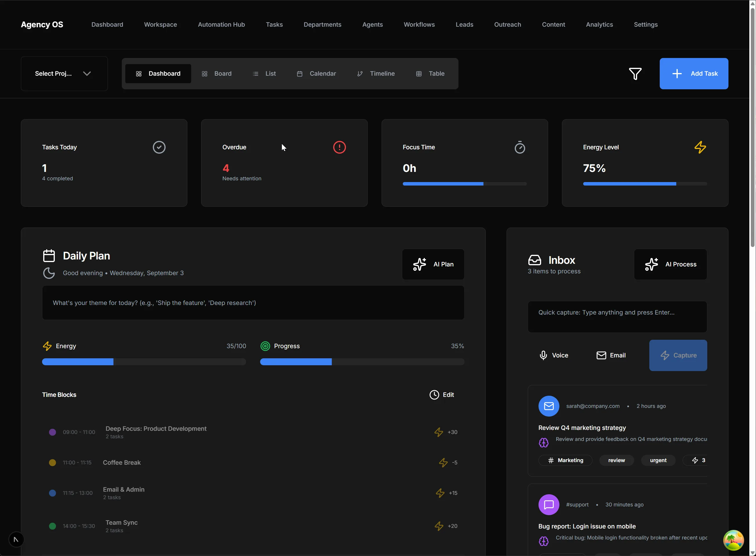Switch to the Table view tab

pos(431,74)
